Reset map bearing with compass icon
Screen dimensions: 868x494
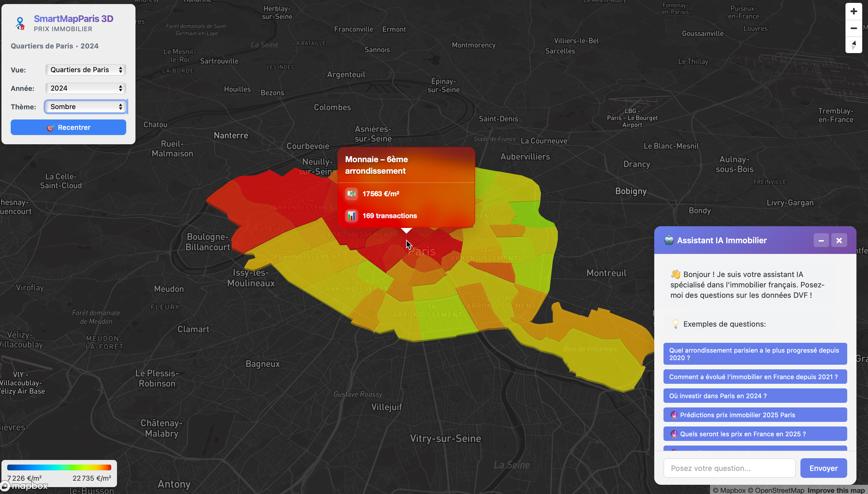pos(853,45)
